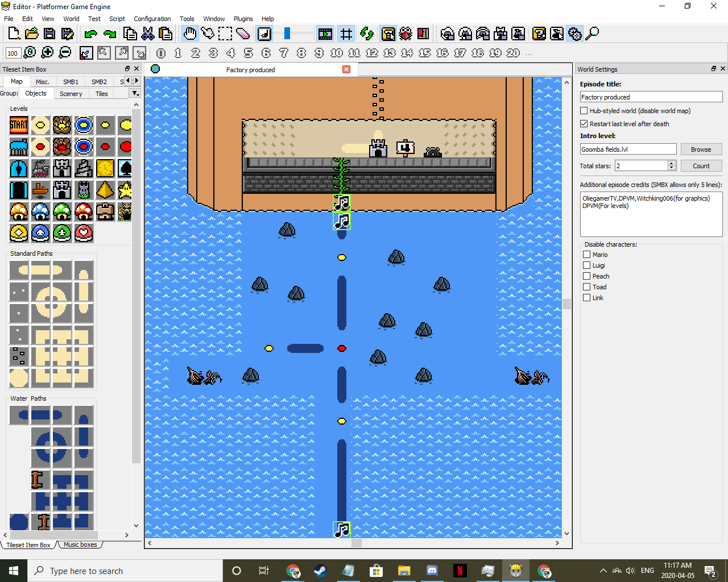Switch to Scenery group tab
The image size is (728, 582).
(71, 94)
